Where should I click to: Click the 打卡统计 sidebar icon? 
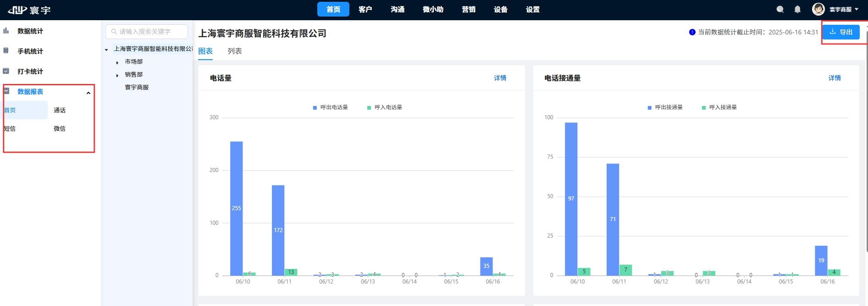(6, 71)
